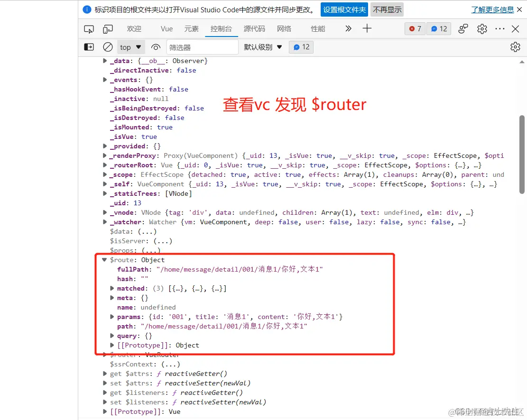Viewport: 527px width, 420px height.
Task: Open customize DevTools ellipsis menu
Action: pyautogui.click(x=500, y=29)
